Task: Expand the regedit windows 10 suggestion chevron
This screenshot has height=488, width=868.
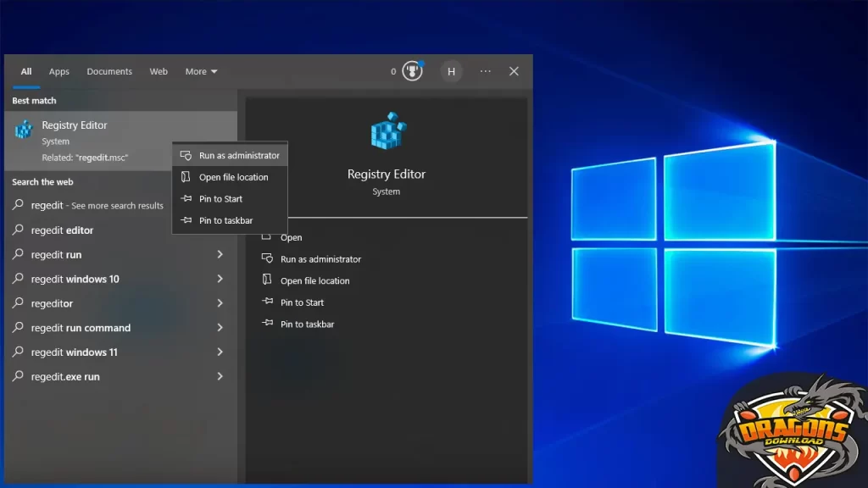Action: [x=220, y=280]
